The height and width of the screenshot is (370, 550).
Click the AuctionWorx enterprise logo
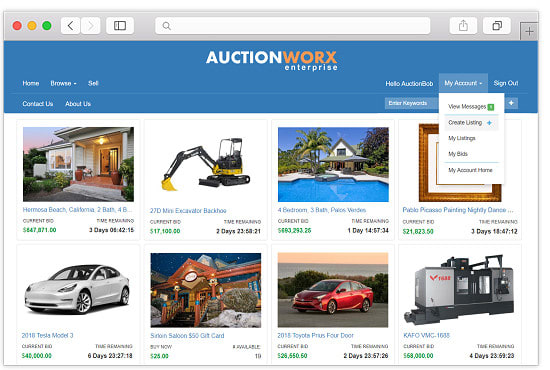click(272, 60)
